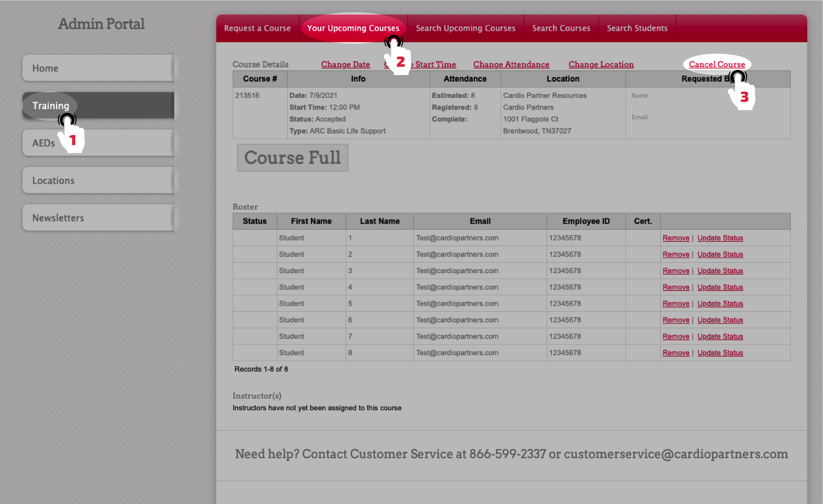
Task: Open the Change Location link
Action: pyautogui.click(x=601, y=64)
